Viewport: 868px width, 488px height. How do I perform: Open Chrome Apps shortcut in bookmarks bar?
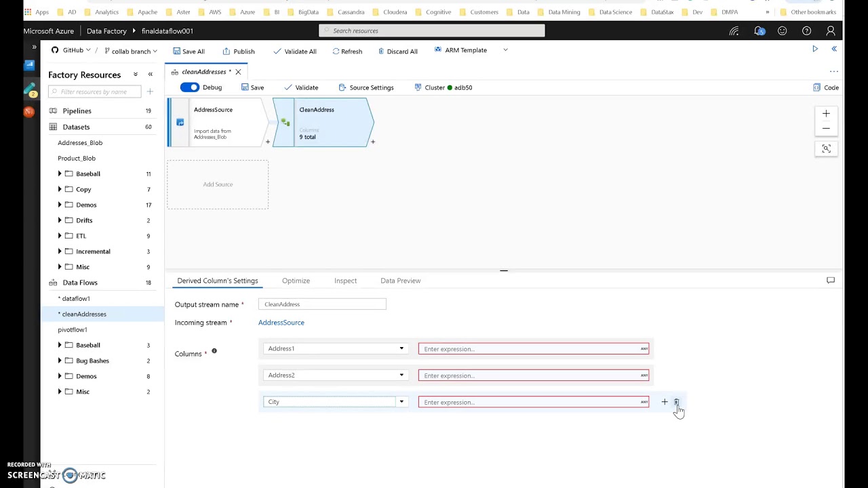pyautogui.click(x=37, y=12)
